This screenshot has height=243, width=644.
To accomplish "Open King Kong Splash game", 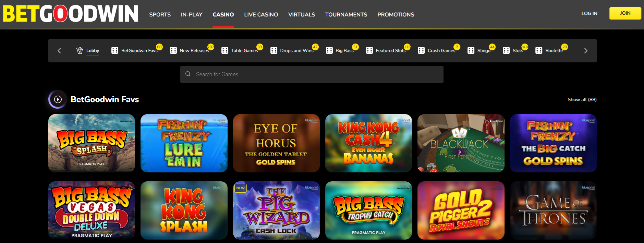I will pos(184,210).
